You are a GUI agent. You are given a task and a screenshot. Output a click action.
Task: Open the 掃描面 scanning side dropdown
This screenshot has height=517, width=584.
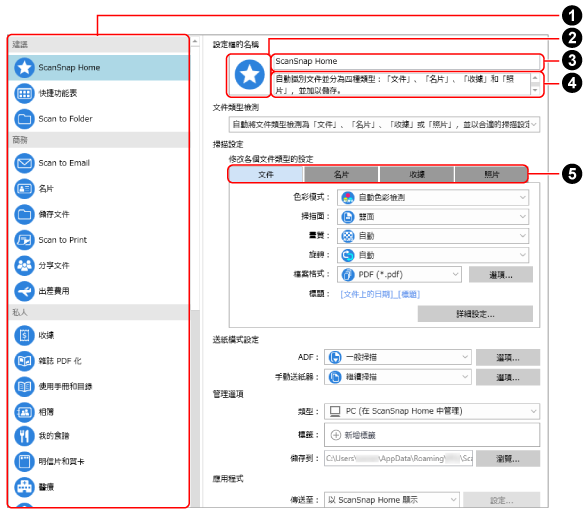433,217
